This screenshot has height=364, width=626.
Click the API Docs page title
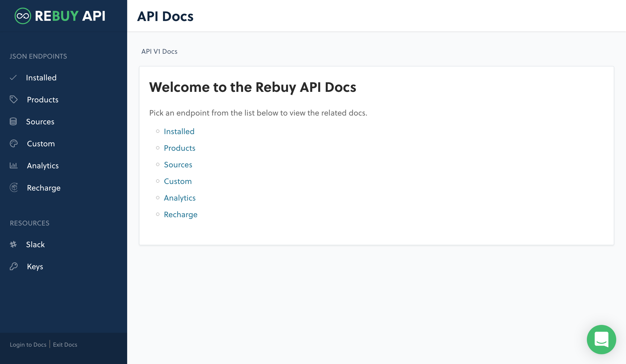(165, 16)
